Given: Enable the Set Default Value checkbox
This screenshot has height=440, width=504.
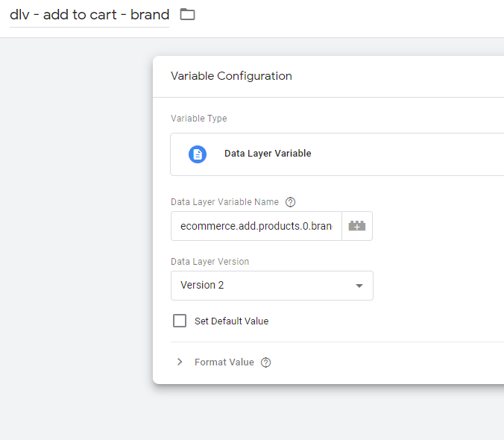Looking at the screenshot, I should pos(180,321).
